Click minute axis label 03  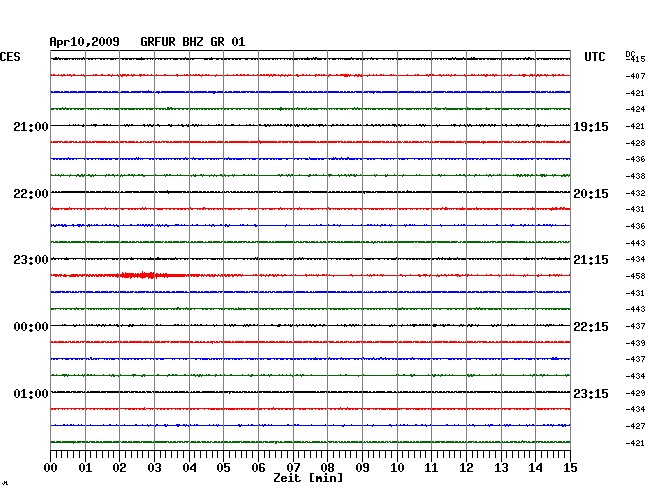[154, 468]
